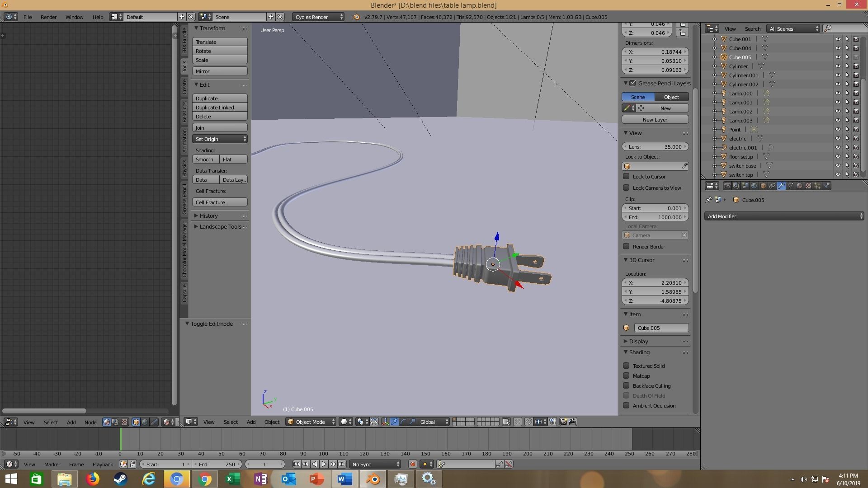The image size is (868, 488).
Task: Open the World properties globe icon
Action: pos(754,186)
